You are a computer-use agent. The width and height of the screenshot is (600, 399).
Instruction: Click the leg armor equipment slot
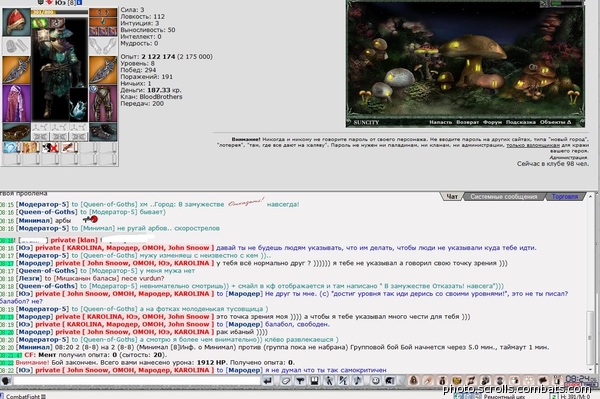pos(103,103)
